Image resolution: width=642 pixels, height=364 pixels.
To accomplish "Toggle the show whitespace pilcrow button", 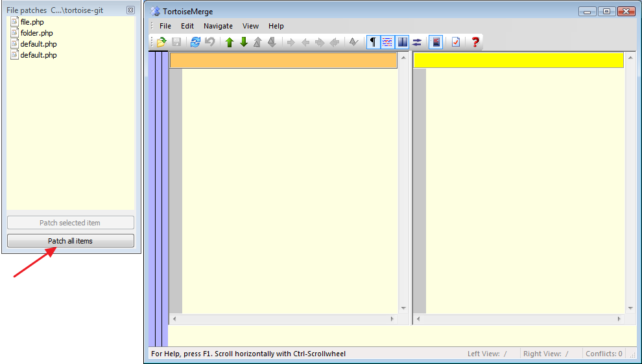I will tap(373, 42).
